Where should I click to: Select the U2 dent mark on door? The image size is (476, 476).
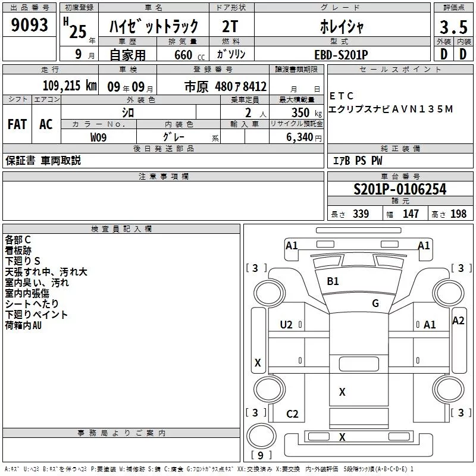(286, 325)
